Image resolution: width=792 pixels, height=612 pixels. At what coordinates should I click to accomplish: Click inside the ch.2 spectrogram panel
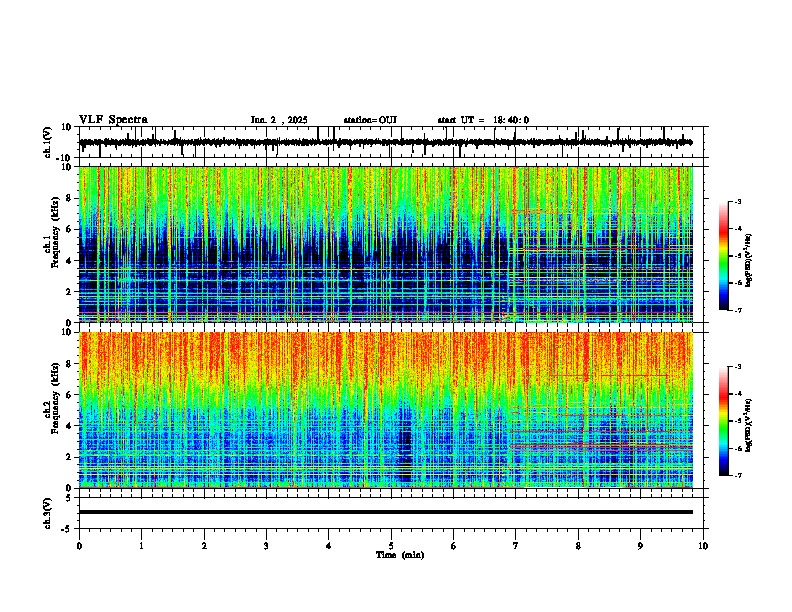[x=386, y=410]
